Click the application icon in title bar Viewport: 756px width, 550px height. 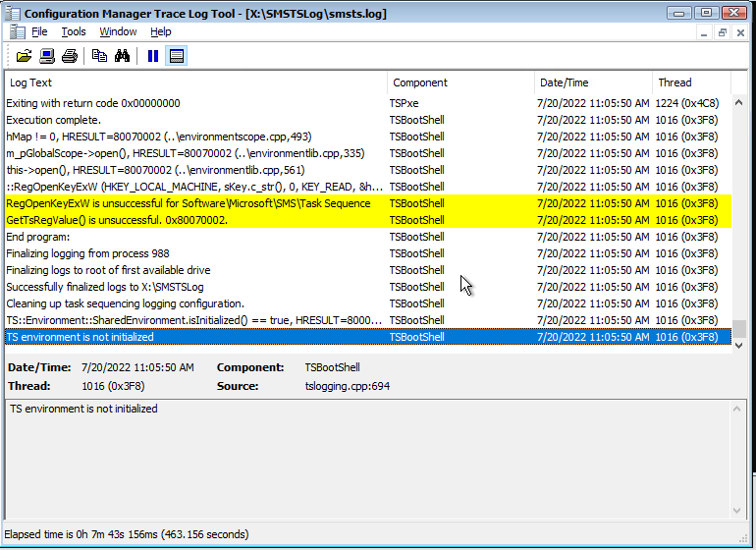pos(13,14)
